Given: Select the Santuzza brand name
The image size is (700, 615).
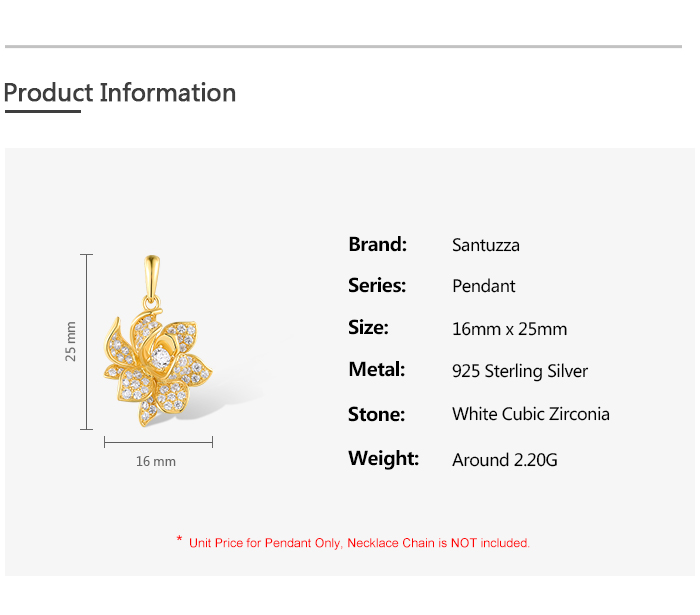Looking at the screenshot, I should pos(486,245).
